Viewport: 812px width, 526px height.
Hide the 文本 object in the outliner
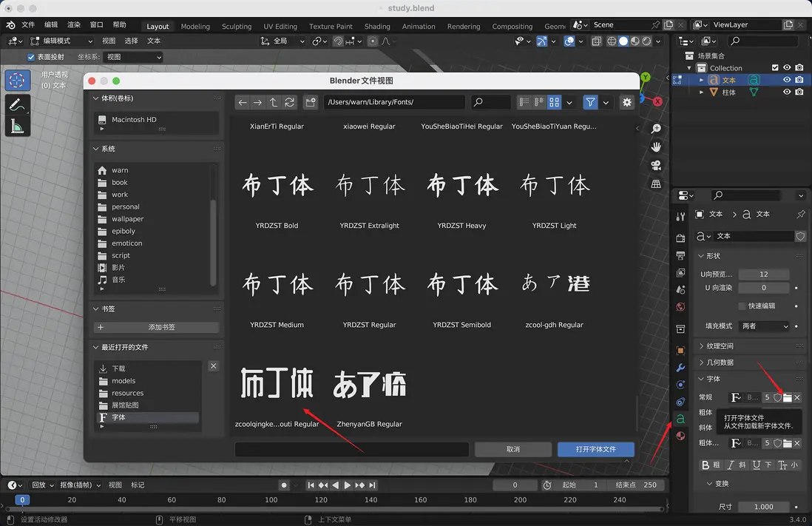point(786,79)
